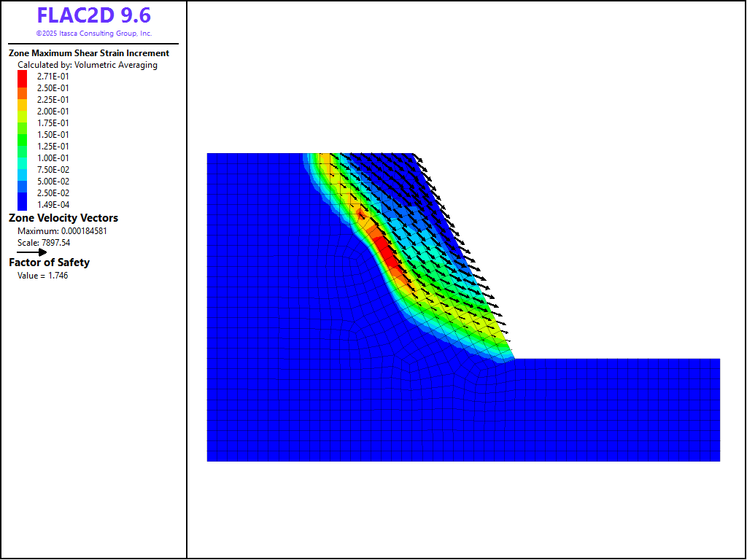Click the slope crest at top right corner

[x=414, y=154]
